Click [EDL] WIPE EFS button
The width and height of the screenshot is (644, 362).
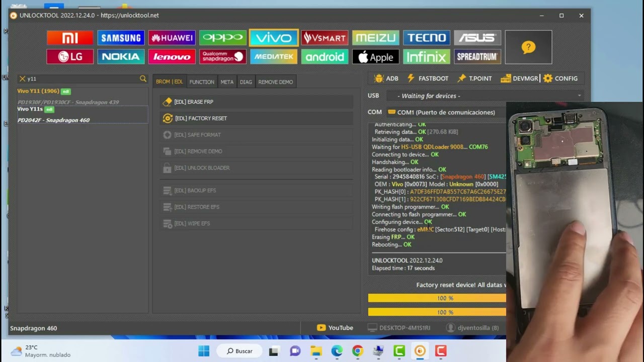tap(256, 223)
